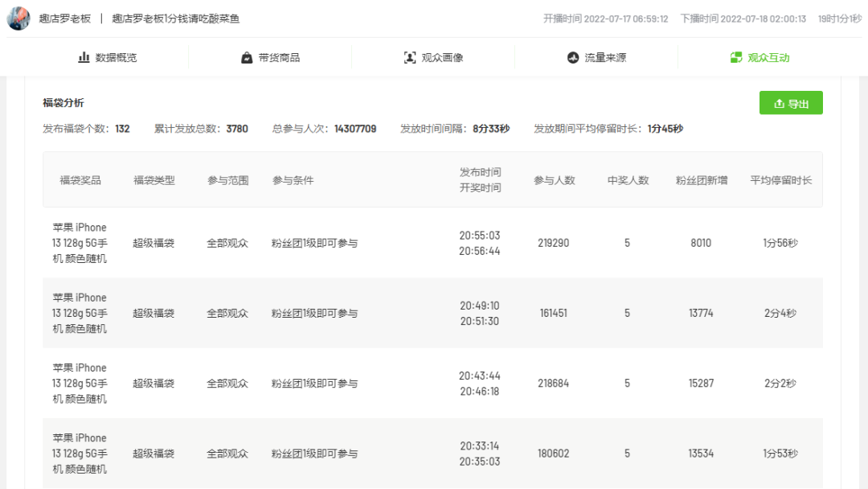Click the green 导出 button
The width and height of the screenshot is (868, 489).
(x=791, y=103)
